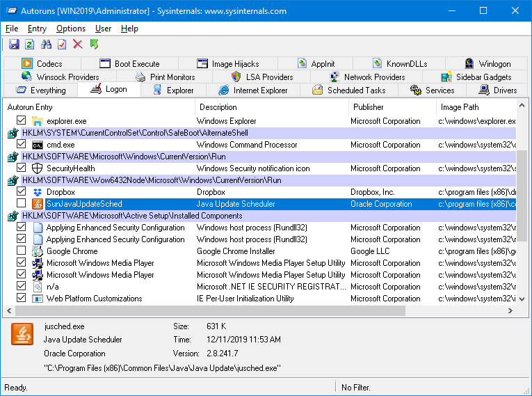Click the vertical scrollbar up arrow

click(x=522, y=106)
